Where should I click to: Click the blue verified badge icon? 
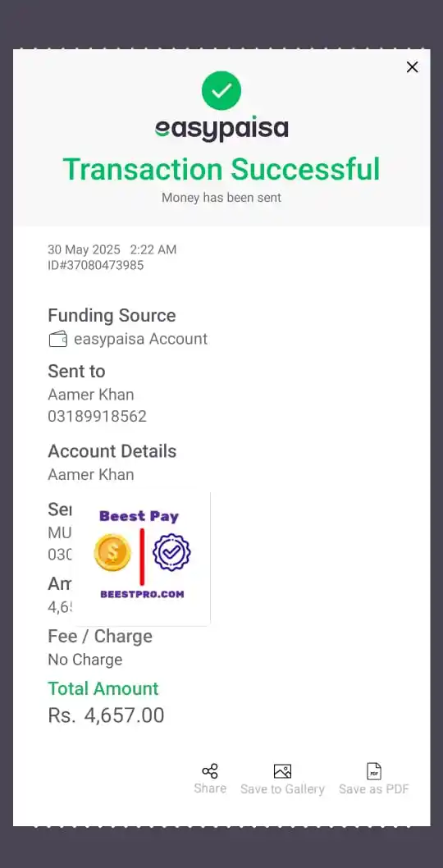click(x=171, y=552)
